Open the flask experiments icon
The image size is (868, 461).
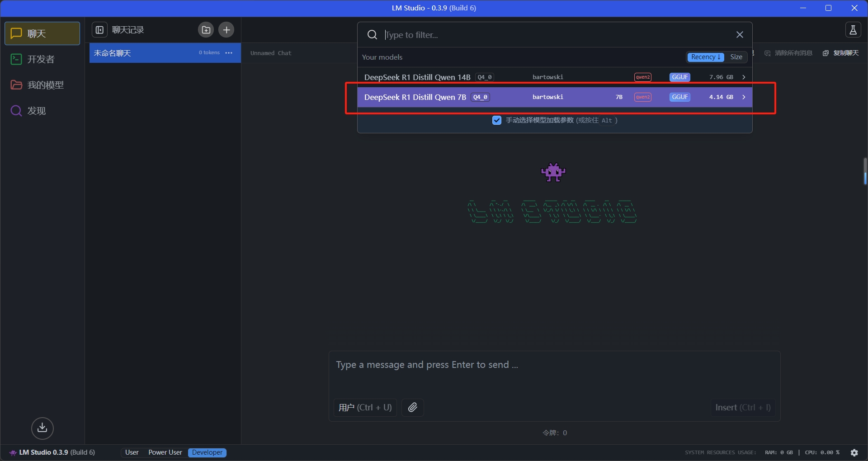tap(853, 30)
